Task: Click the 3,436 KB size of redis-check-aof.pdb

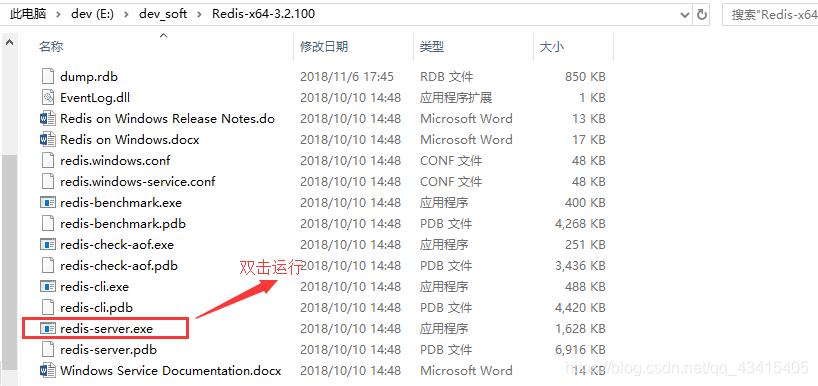Action: click(580, 266)
